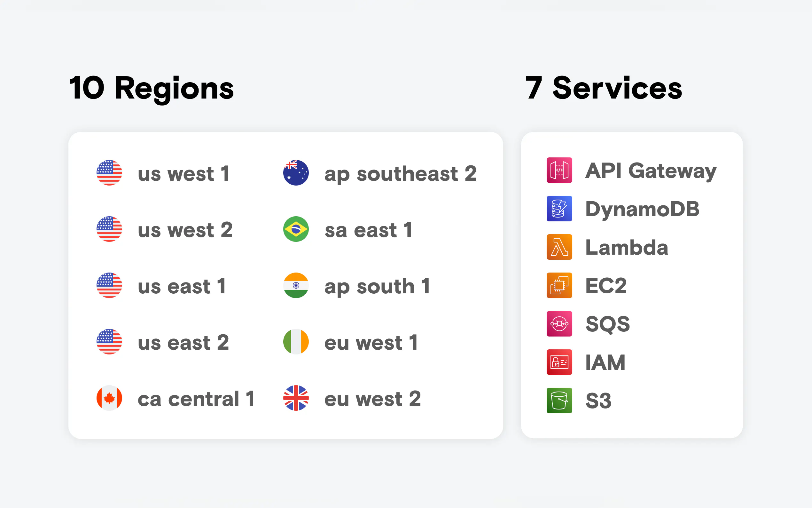The height and width of the screenshot is (508, 812).
Task: Click the 7 Services heading
Action: click(x=604, y=88)
